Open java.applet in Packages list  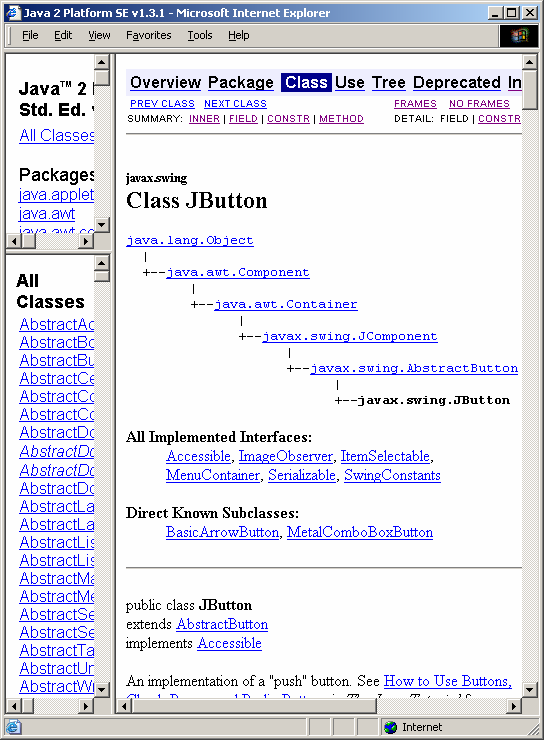(x=56, y=194)
